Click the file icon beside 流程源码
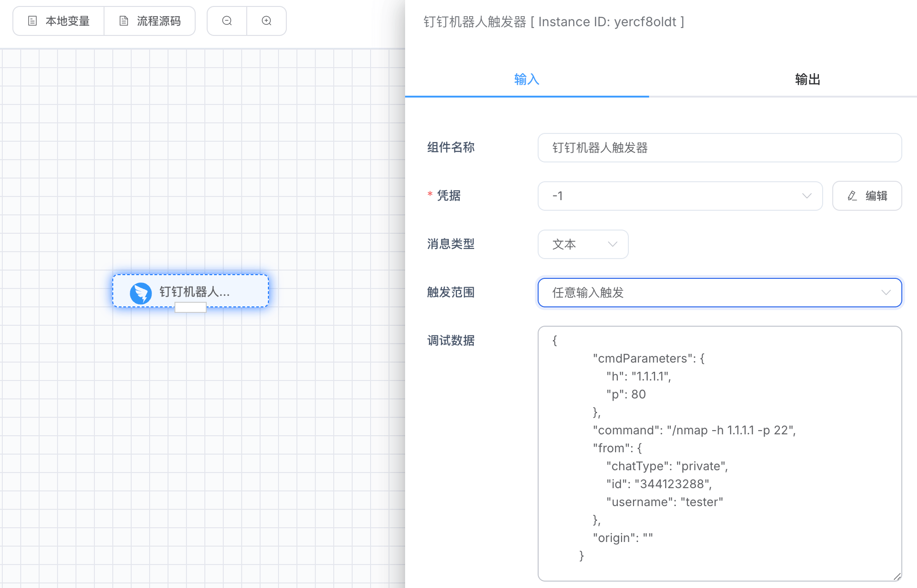 [124, 21]
